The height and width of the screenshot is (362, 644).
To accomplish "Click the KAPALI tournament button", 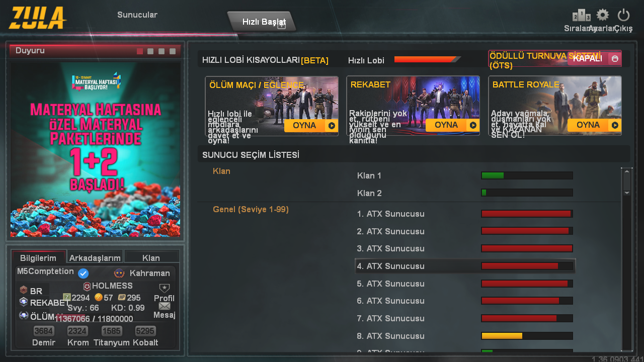I will pyautogui.click(x=594, y=59).
